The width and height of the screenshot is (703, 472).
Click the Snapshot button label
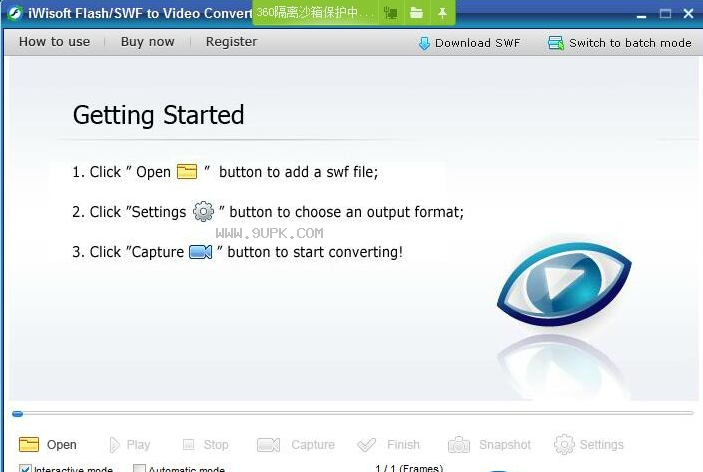click(505, 445)
